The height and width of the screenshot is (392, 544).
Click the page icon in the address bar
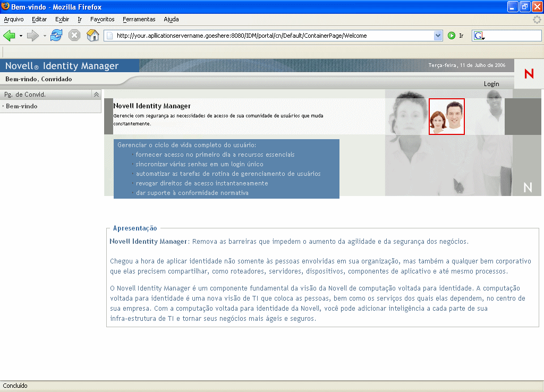109,36
